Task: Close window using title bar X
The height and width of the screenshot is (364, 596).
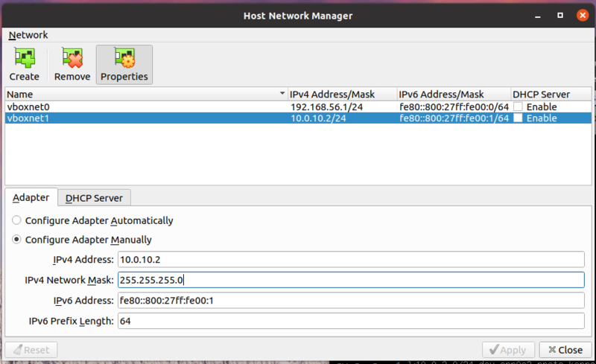Action: 579,16
